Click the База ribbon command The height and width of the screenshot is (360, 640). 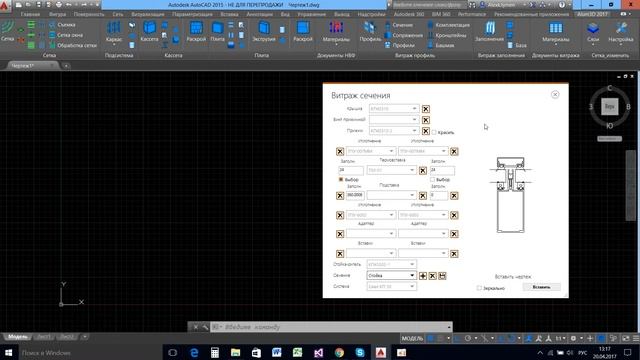click(x=517, y=45)
